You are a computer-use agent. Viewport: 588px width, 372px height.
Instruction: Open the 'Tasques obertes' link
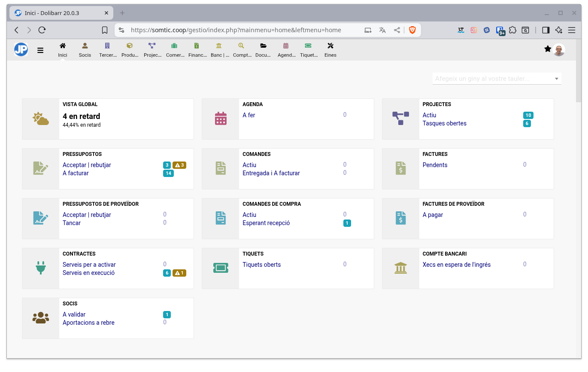tap(444, 123)
